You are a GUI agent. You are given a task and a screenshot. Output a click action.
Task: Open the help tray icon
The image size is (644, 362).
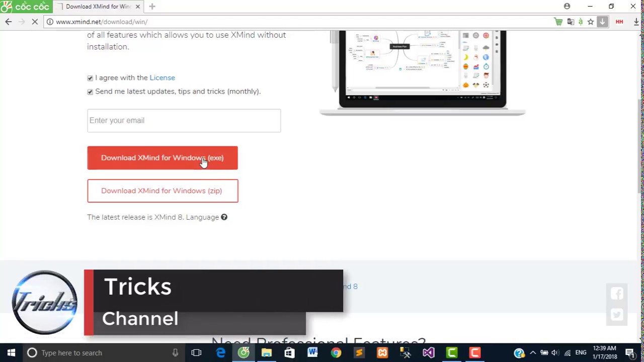[519, 353]
